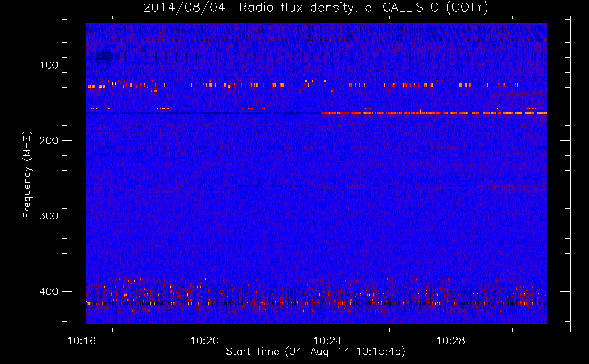Click the 10:20 time tick label
Viewport: 589px width, 364px height.
point(205,341)
